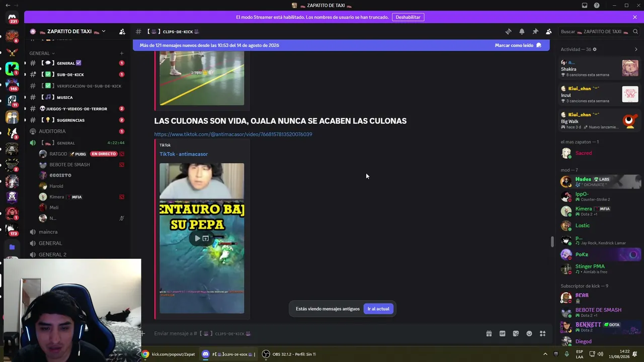Open the SUB-DE-KICK channel
Screen dimensions: 644x362
tap(76, 74)
